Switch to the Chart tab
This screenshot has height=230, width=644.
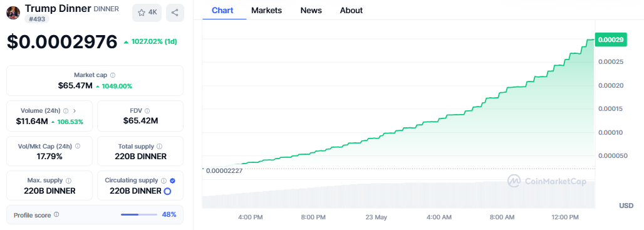click(x=222, y=10)
